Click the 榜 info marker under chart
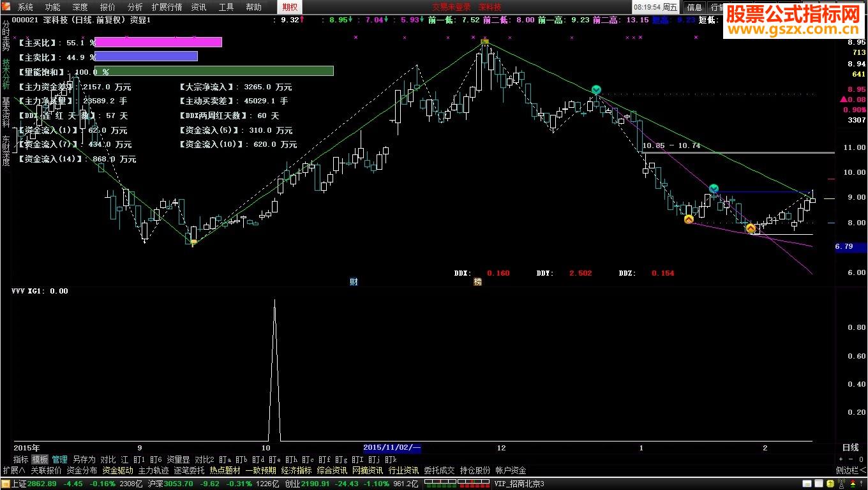Screen dimensions: 868x490 click(477, 281)
